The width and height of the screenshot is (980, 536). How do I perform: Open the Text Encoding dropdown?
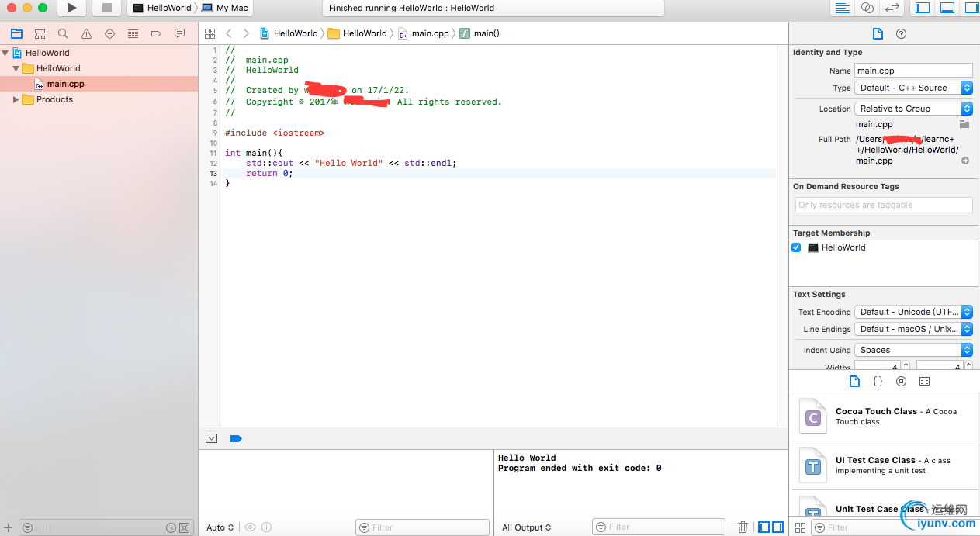[x=913, y=312]
